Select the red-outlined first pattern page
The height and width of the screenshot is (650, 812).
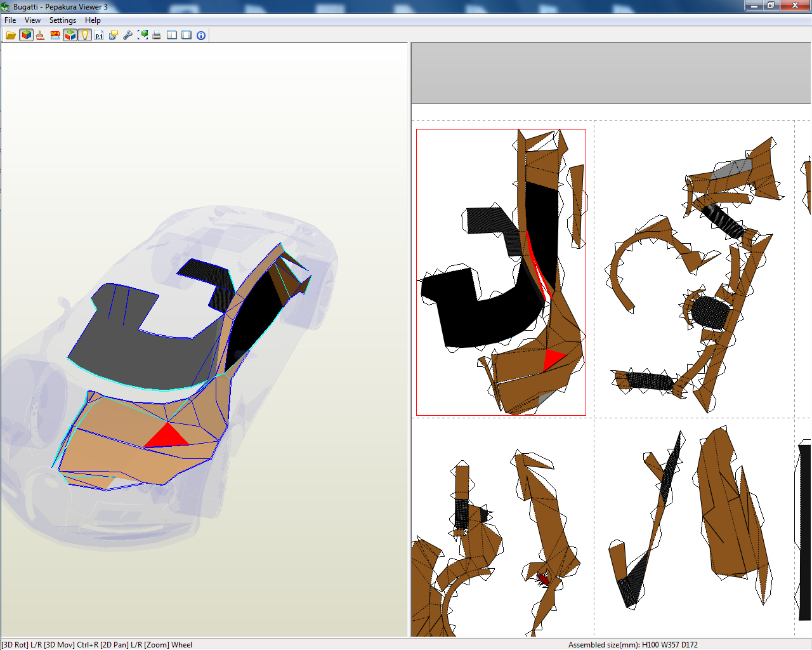[501, 273]
